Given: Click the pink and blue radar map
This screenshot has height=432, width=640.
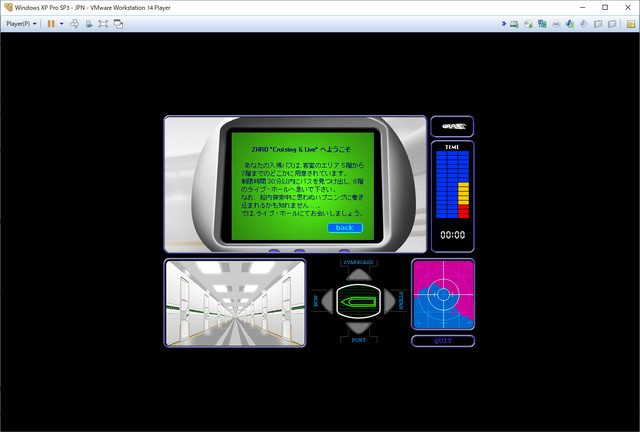Looking at the screenshot, I should 443,294.
